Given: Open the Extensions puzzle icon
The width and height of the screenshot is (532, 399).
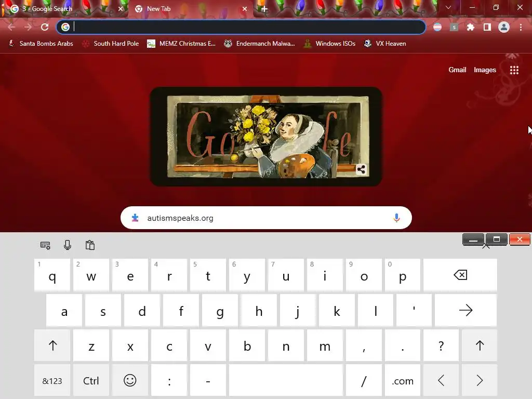Looking at the screenshot, I should pos(471,27).
